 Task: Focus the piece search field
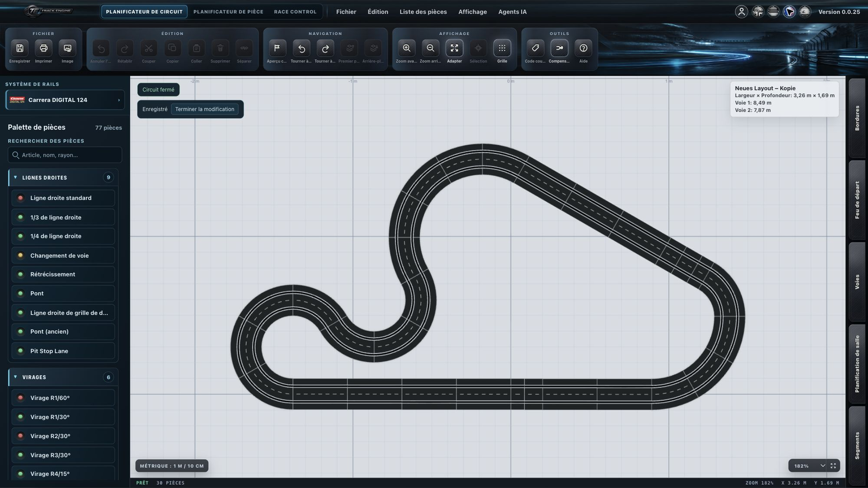pyautogui.click(x=65, y=155)
